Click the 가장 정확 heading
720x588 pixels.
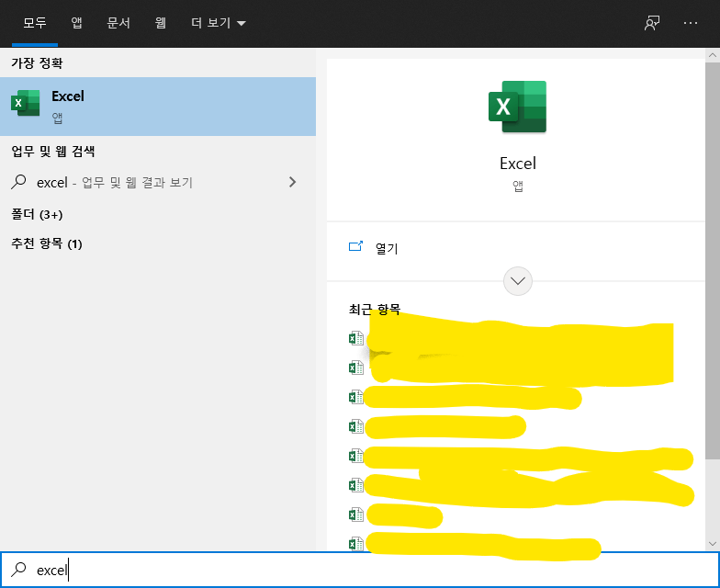click(37, 62)
